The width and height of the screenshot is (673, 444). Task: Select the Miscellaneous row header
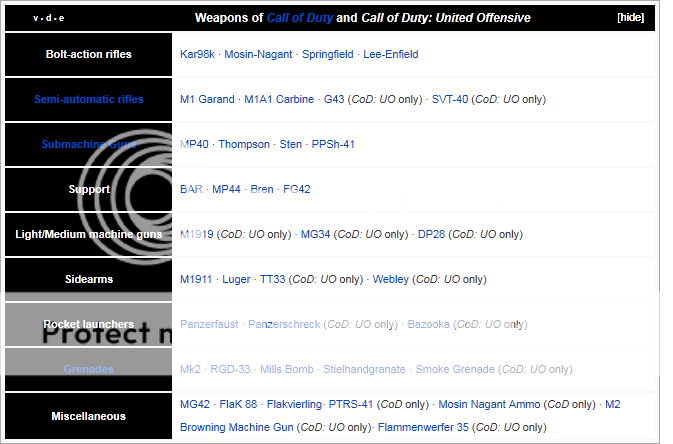click(88, 417)
